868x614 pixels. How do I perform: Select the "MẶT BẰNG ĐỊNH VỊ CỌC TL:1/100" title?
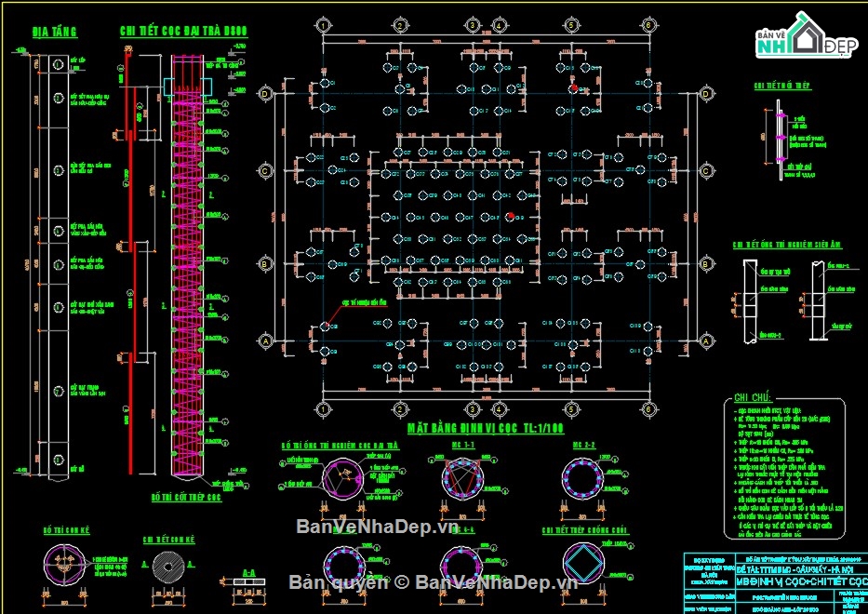[x=486, y=429]
